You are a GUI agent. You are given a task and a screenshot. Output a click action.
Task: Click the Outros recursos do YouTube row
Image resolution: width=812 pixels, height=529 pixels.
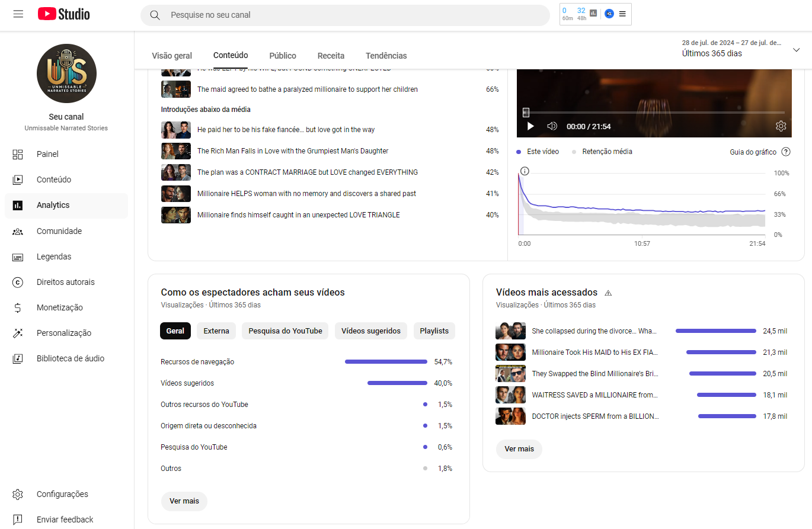click(x=306, y=405)
